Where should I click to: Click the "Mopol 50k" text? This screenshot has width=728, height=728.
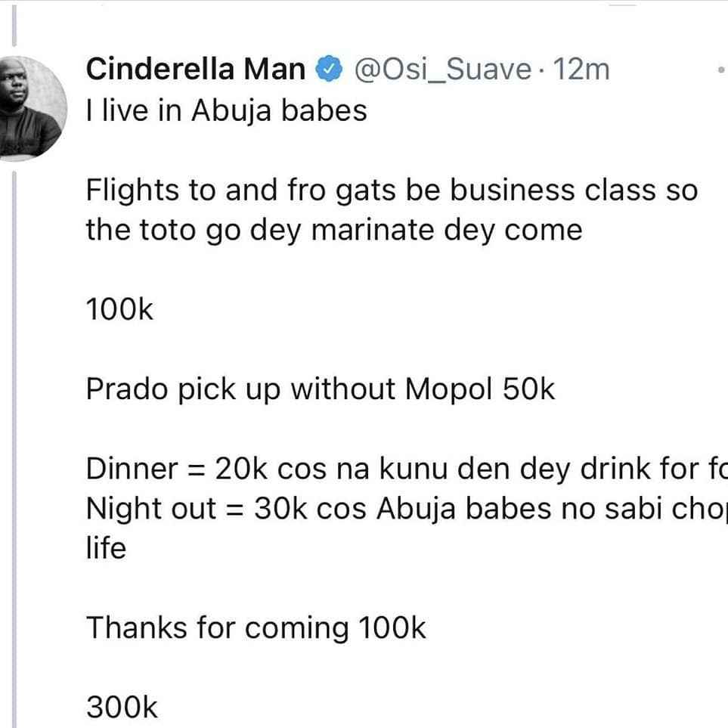coord(479,389)
